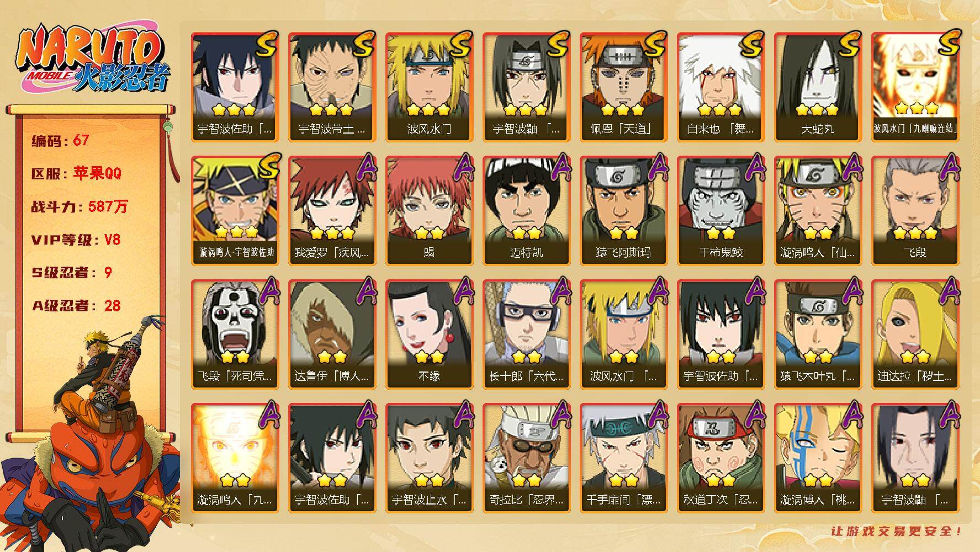The image size is (980, 552).
Task: Click the 飞段「死司凭…」 skull-face card
Action: [x=235, y=335]
